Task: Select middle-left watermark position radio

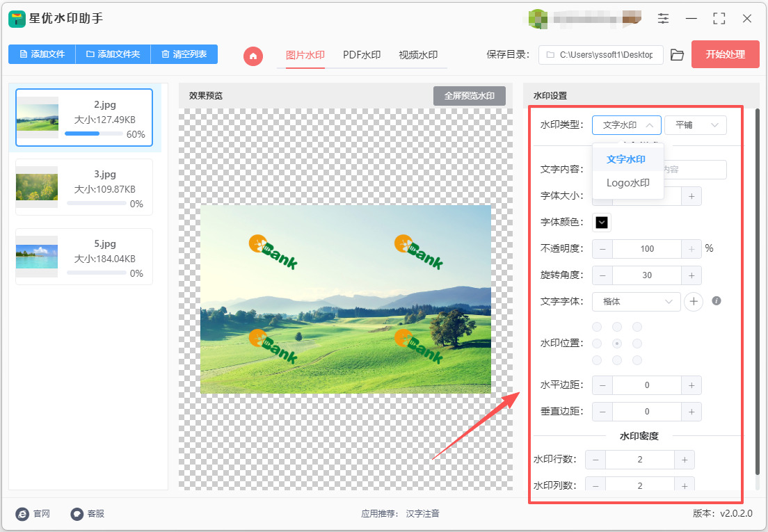Action: tap(597, 344)
